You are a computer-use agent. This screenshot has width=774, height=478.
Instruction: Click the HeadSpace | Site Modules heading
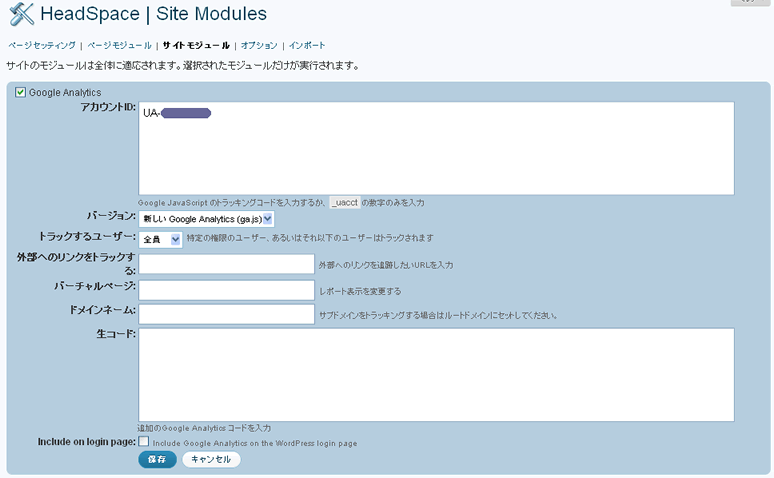tap(154, 14)
